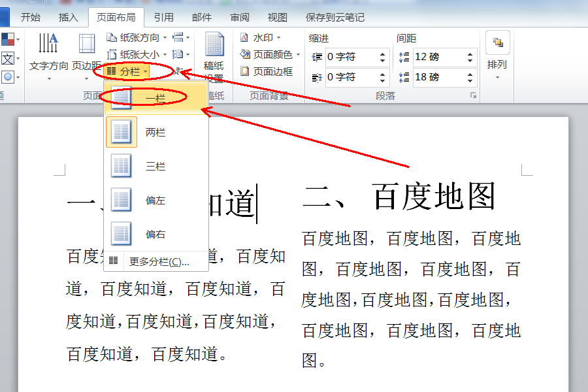Choose the 一栏 one column option
The width and height of the screenshot is (588, 392).
click(156, 98)
